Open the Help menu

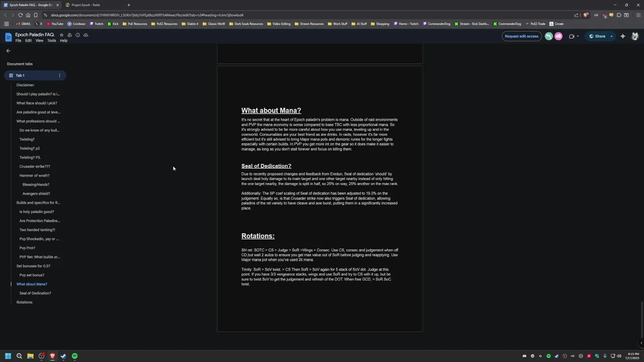click(x=63, y=41)
